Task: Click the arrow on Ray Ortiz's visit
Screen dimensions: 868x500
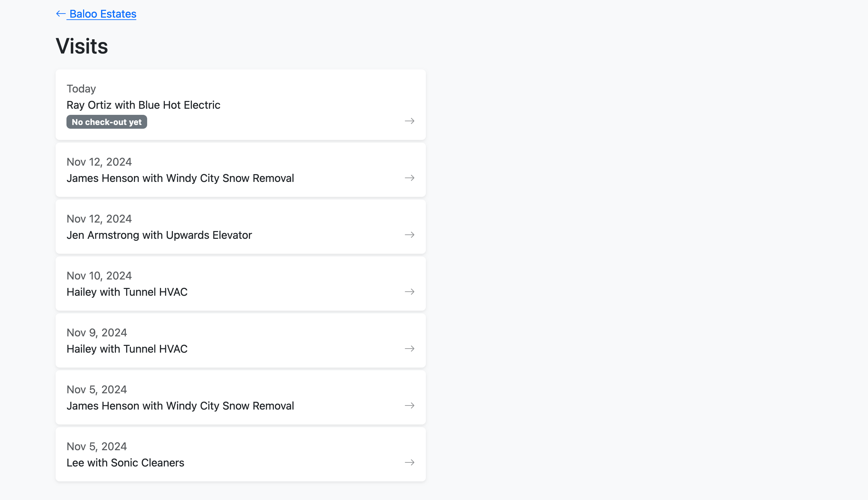Action: pos(409,121)
